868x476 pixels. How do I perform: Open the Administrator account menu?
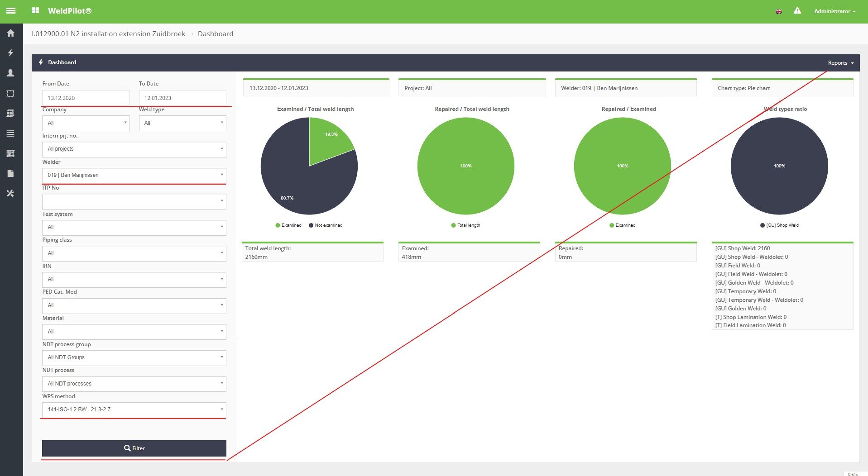[x=834, y=11]
